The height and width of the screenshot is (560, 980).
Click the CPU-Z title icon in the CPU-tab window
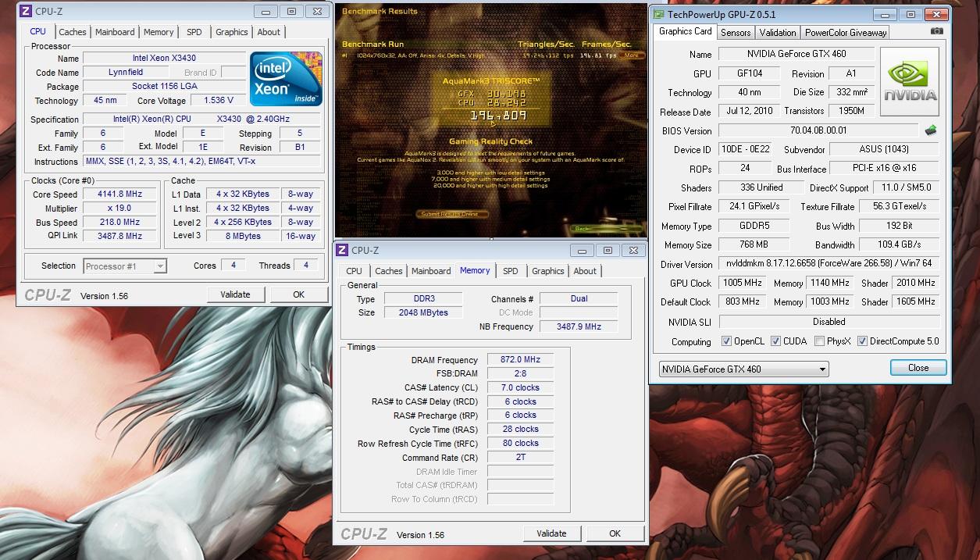pyautogui.click(x=26, y=11)
